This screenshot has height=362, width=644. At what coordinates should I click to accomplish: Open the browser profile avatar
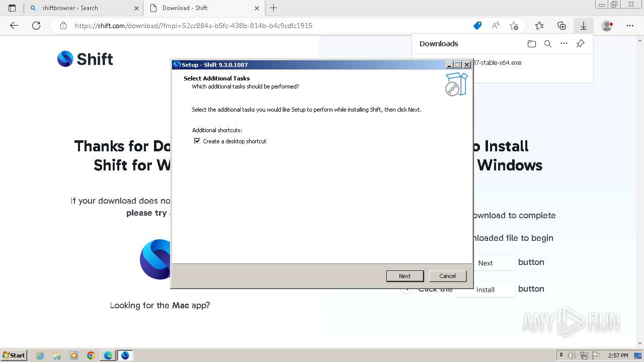click(607, 26)
